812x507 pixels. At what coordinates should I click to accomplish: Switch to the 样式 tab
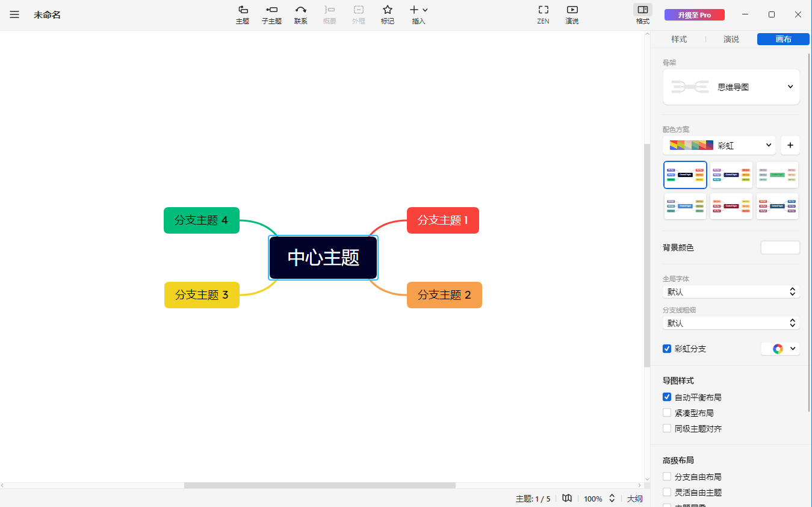pyautogui.click(x=678, y=39)
